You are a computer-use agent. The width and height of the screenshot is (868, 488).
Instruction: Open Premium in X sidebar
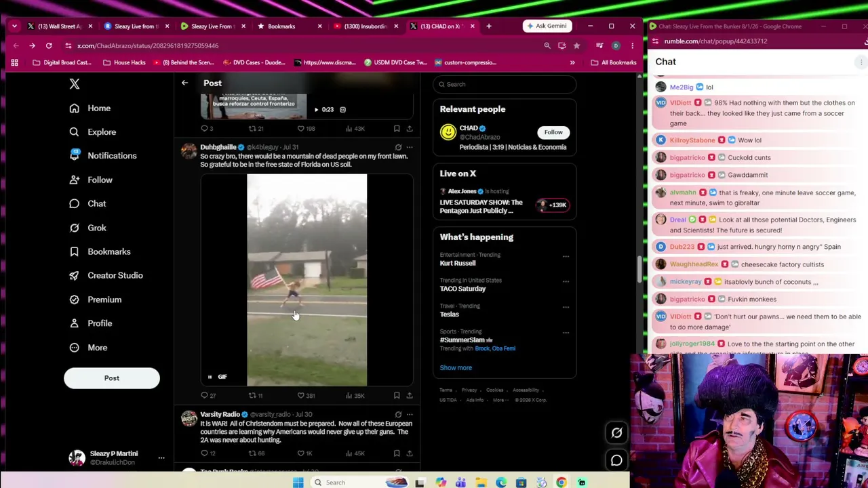pos(96,300)
